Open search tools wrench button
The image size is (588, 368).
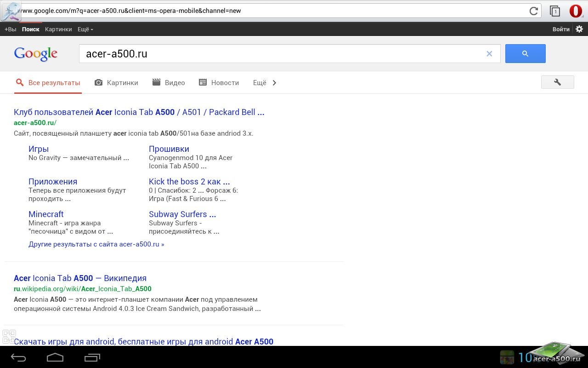click(557, 82)
